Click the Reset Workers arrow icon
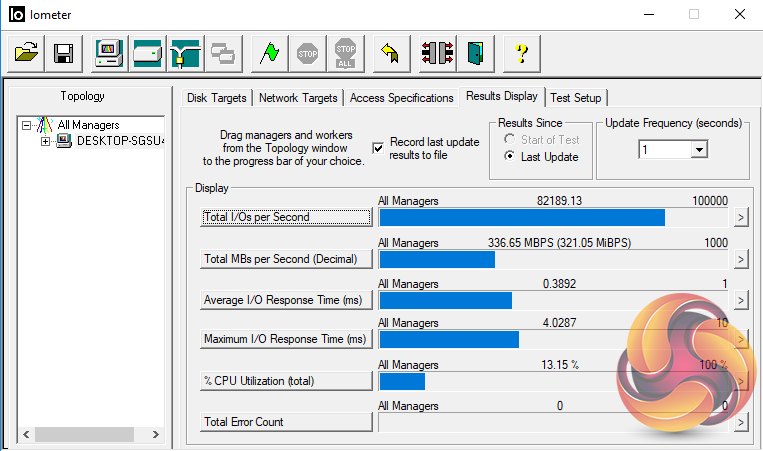763x451 pixels. point(391,53)
